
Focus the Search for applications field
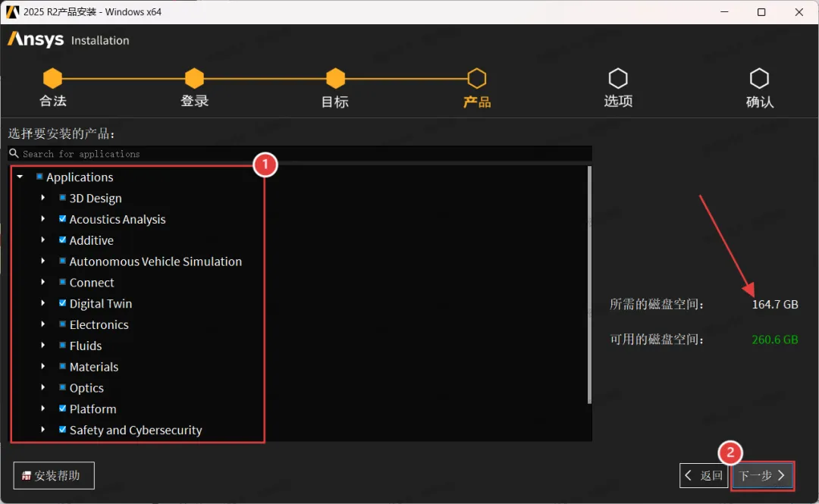tap(300, 154)
